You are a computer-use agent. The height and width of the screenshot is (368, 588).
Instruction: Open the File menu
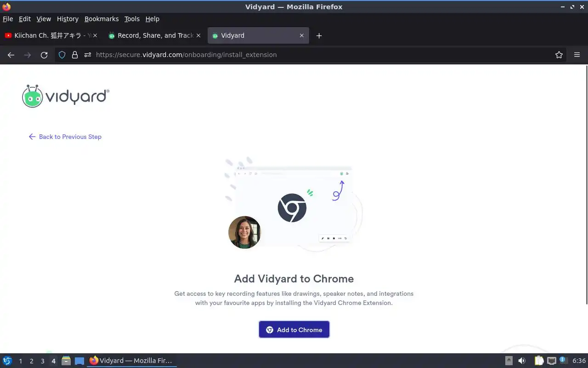coord(8,19)
